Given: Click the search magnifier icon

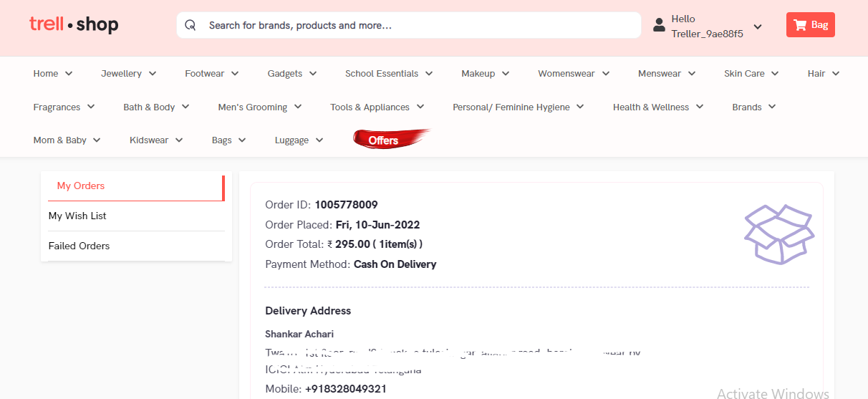Looking at the screenshot, I should [x=191, y=25].
